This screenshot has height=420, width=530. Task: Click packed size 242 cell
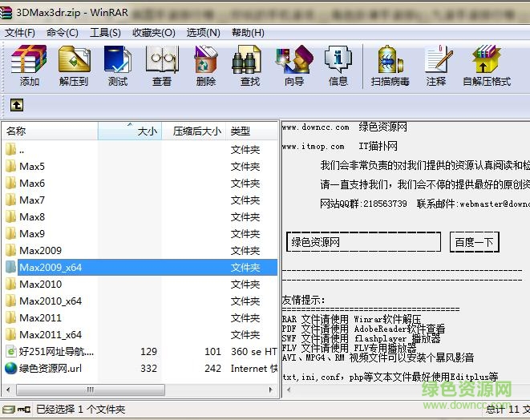click(x=213, y=369)
